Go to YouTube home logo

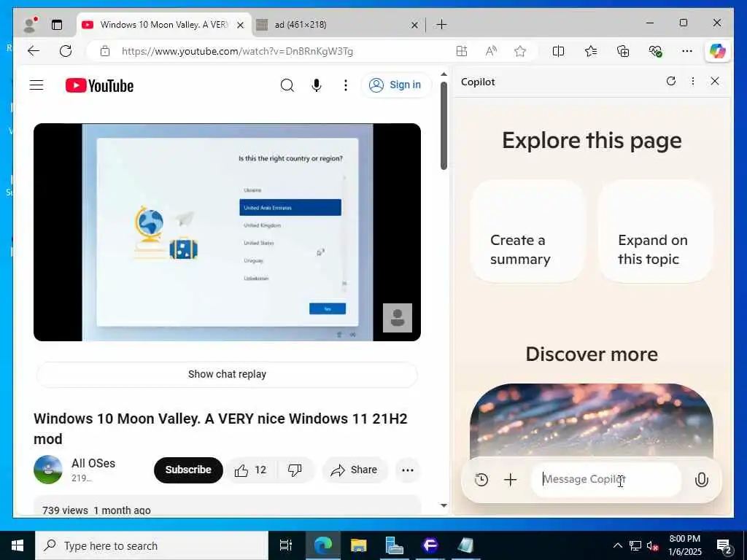pos(99,86)
